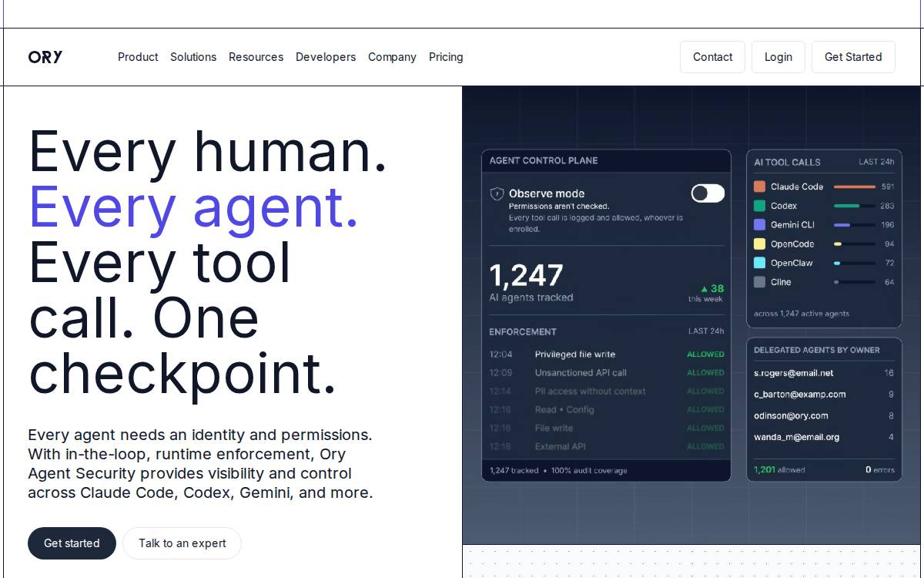Viewport: 924px width, 578px height.
Task: Click DELEGATED AGENTS BY OWNER heading
Action: (817, 350)
